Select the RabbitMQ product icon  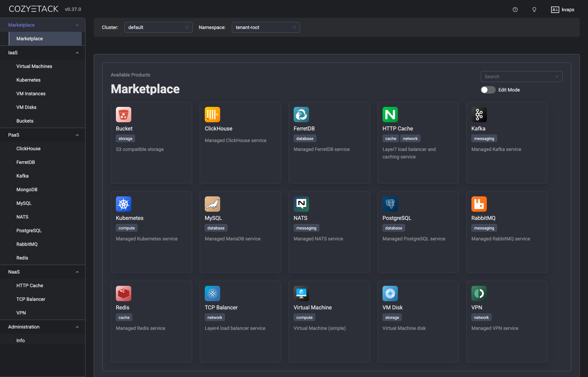[x=479, y=204]
